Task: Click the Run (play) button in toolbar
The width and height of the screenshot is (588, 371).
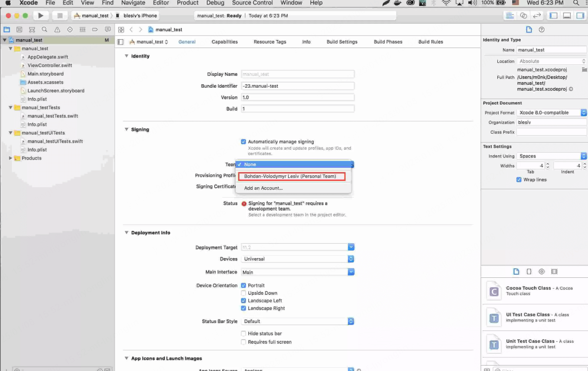Action: (41, 16)
